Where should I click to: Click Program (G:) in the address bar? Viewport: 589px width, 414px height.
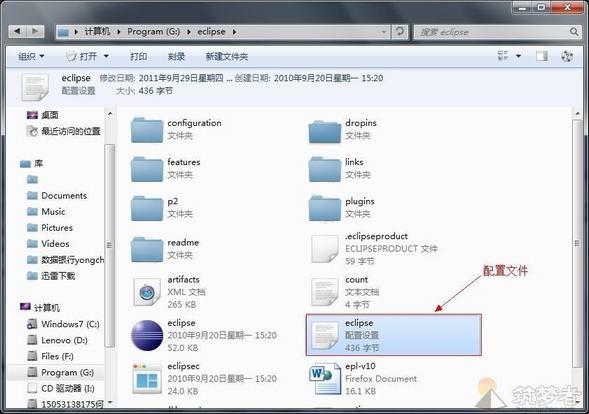pos(153,32)
